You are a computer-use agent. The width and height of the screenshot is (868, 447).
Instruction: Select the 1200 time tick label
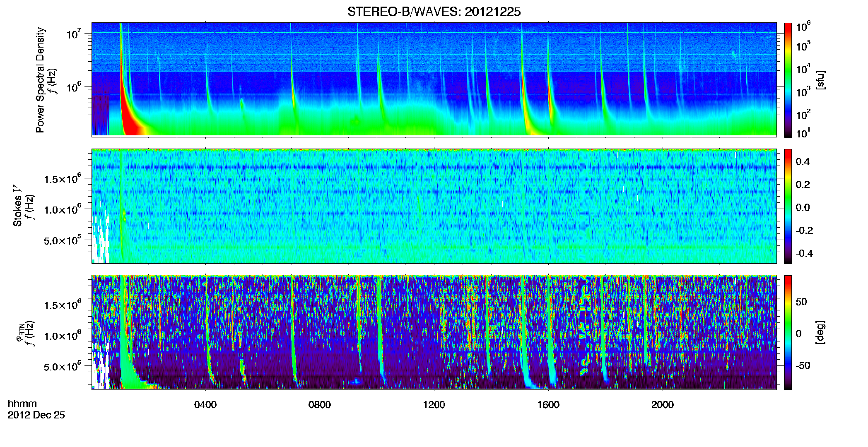[x=434, y=405]
